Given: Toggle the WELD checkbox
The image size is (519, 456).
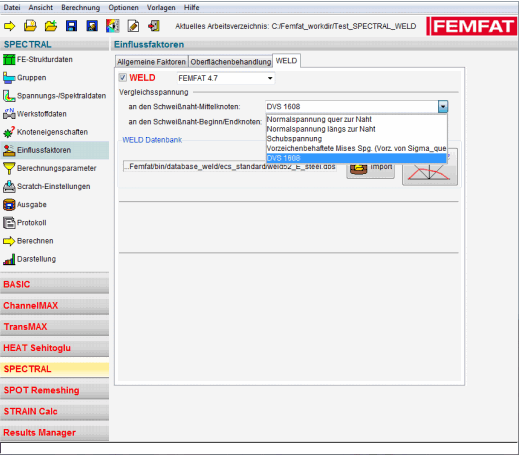Looking at the screenshot, I should tap(123, 78).
